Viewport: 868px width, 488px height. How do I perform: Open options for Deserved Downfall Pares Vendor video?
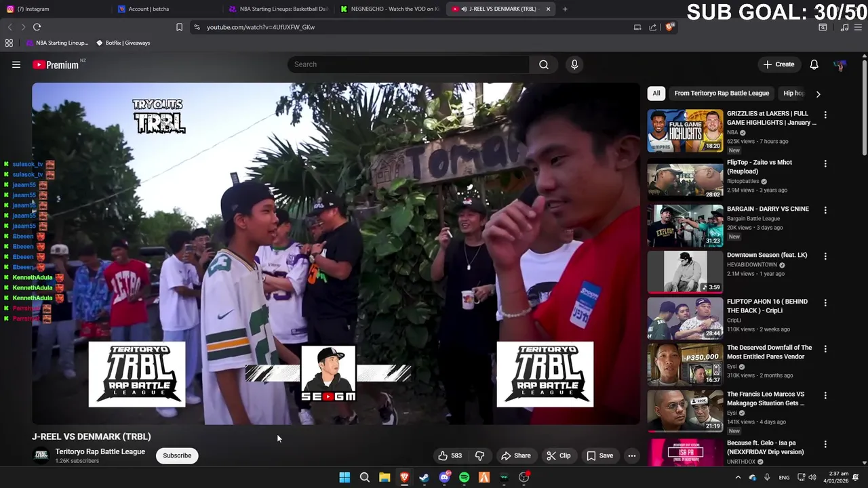[825, 349]
